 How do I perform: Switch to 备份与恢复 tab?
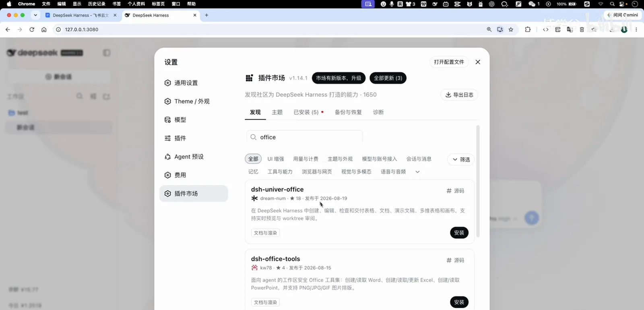tap(348, 112)
